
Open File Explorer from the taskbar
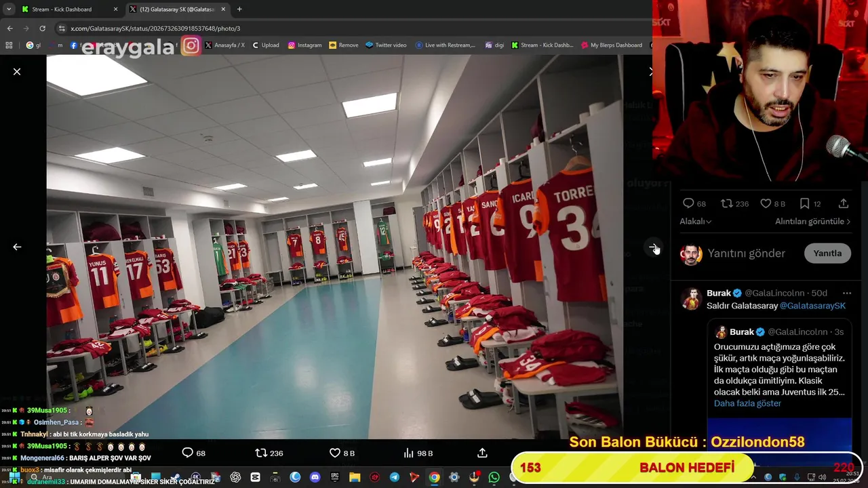pyautogui.click(x=355, y=477)
